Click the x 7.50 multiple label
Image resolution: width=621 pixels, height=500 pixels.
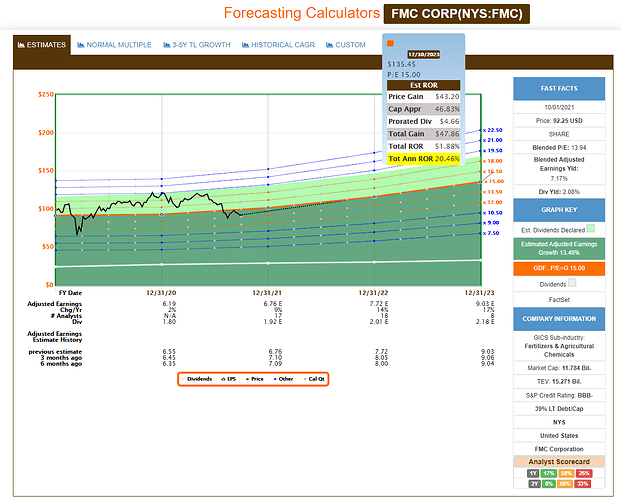click(x=491, y=233)
